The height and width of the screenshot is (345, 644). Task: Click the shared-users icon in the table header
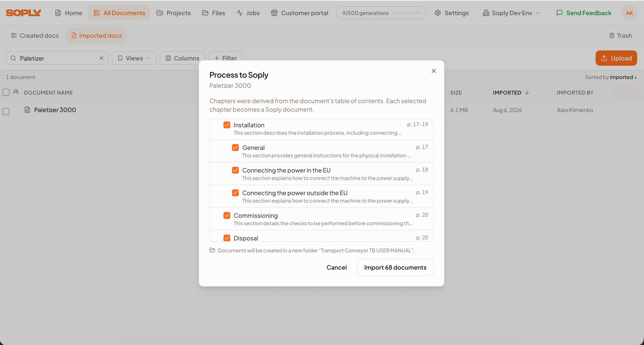pos(16,92)
